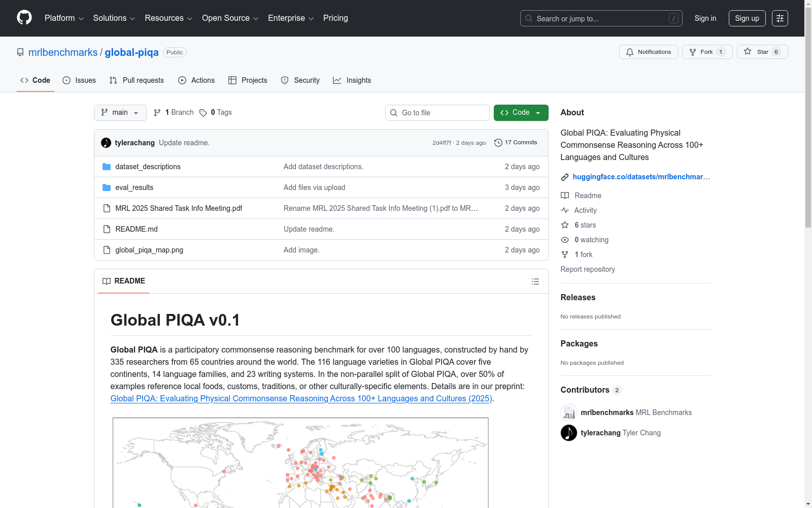Click the history clock icon near 17 Commits
This screenshot has width=812, height=508.
(498, 143)
